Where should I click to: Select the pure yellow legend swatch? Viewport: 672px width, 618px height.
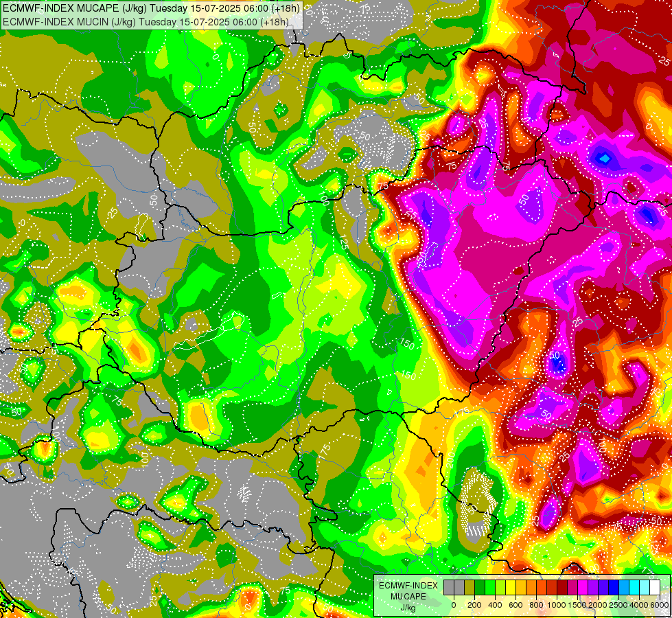click(511, 588)
